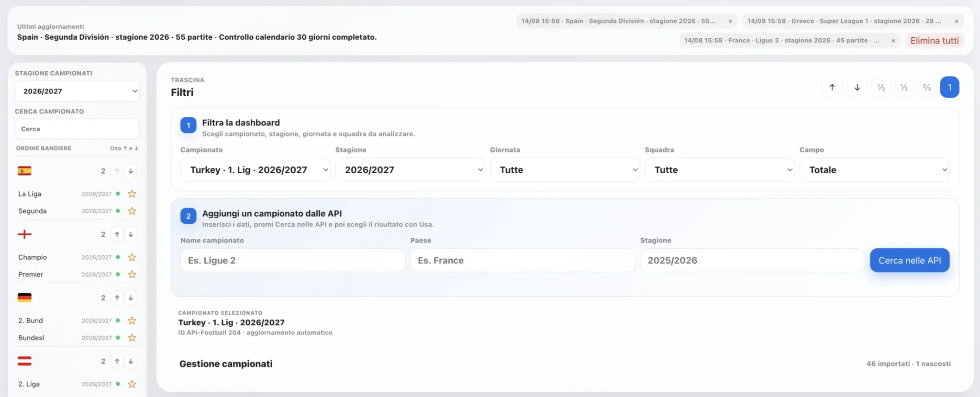Select Bundesl league in sidebar
Image resolution: width=980 pixels, height=397 pixels.
coord(31,338)
